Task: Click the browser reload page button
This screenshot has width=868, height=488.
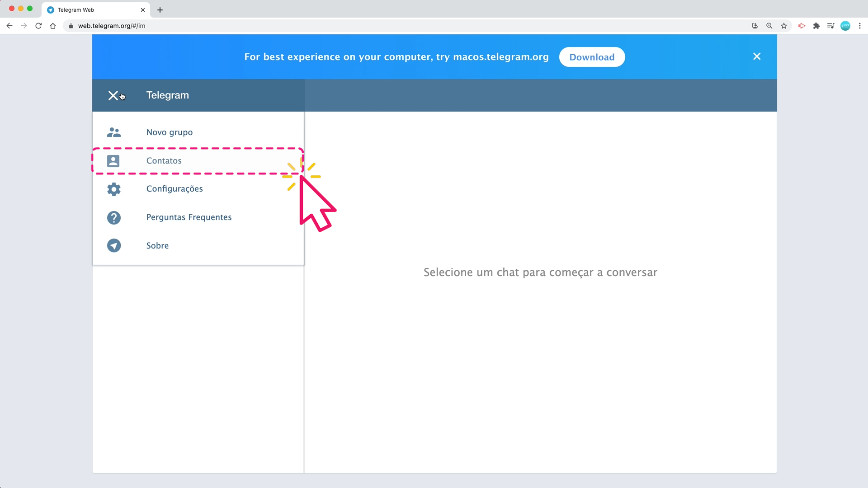Action: point(38,26)
